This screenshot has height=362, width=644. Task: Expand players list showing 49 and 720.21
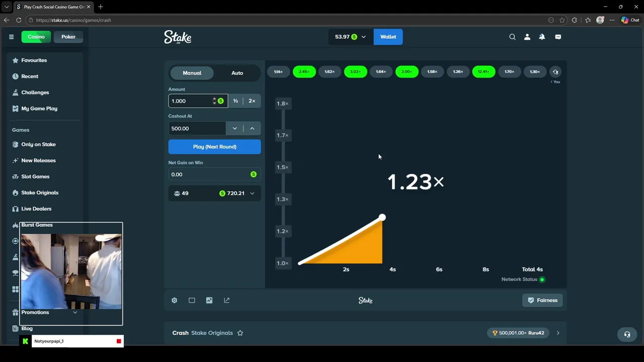(x=214, y=193)
